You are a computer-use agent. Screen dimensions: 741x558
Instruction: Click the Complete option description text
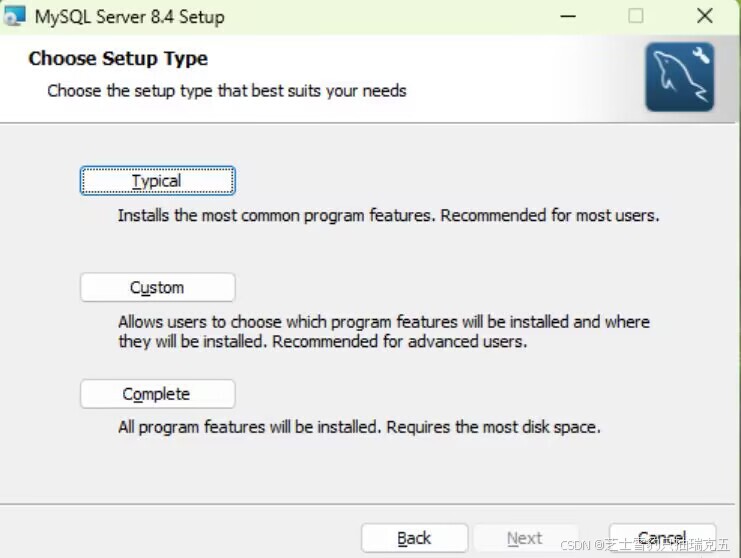359,427
